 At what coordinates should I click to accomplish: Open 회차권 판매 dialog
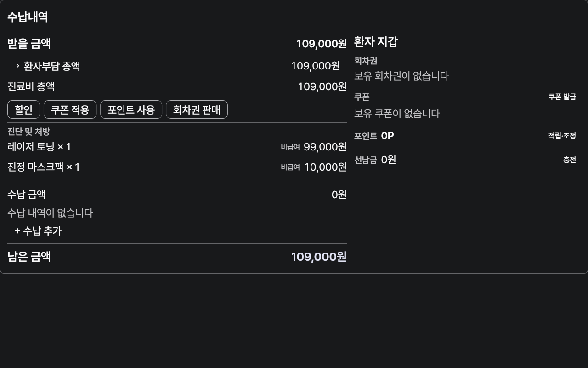pos(197,109)
